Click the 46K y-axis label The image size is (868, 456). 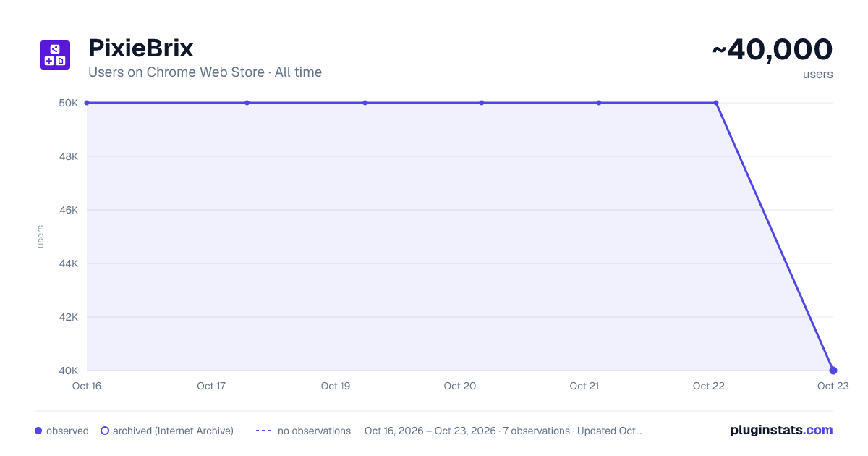pyautogui.click(x=69, y=210)
